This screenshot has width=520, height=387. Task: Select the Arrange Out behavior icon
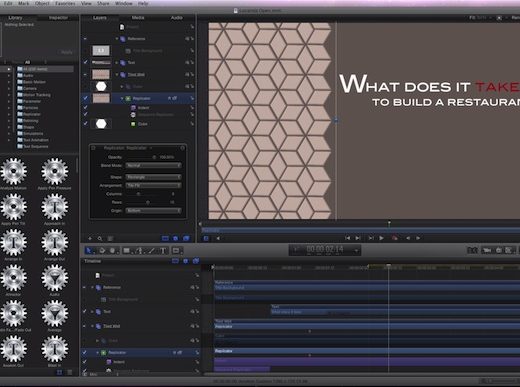point(55,242)
